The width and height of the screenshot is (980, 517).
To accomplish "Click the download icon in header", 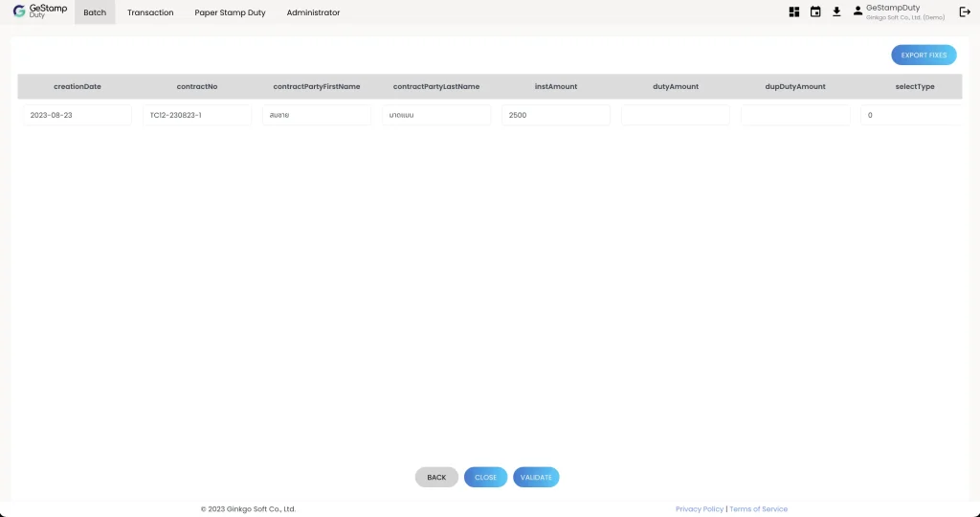I will (x=836, y=12).
